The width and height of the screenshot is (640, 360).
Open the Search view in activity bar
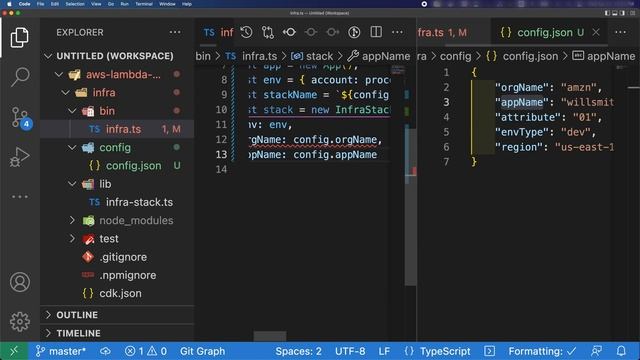20,77
